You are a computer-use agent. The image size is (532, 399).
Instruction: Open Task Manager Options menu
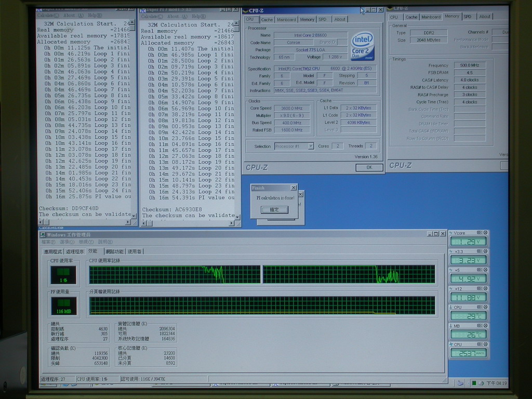tap(67, 242)
